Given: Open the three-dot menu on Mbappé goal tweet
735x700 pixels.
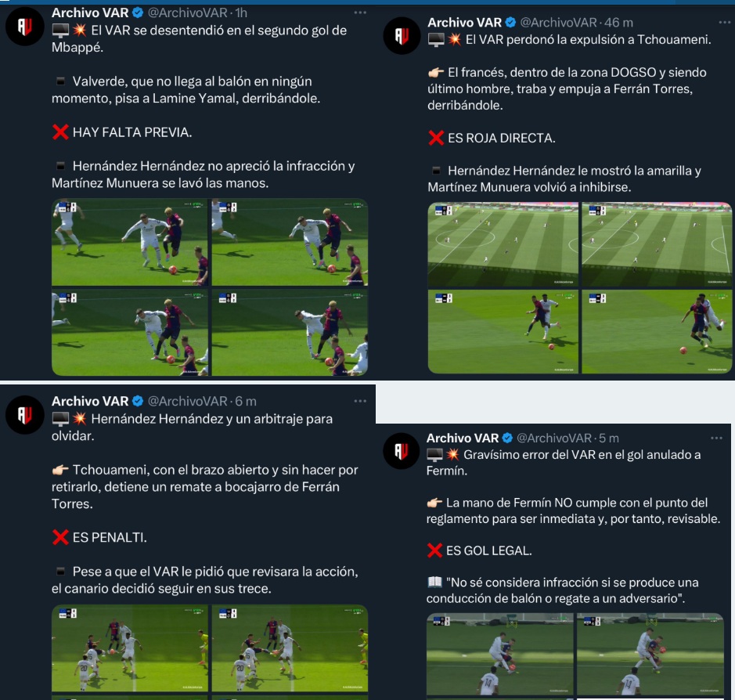Looking at the screenshot, I should pos(360,13).
